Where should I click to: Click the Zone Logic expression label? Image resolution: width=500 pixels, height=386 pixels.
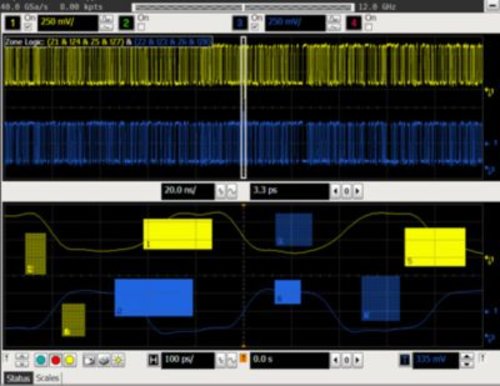108,42
